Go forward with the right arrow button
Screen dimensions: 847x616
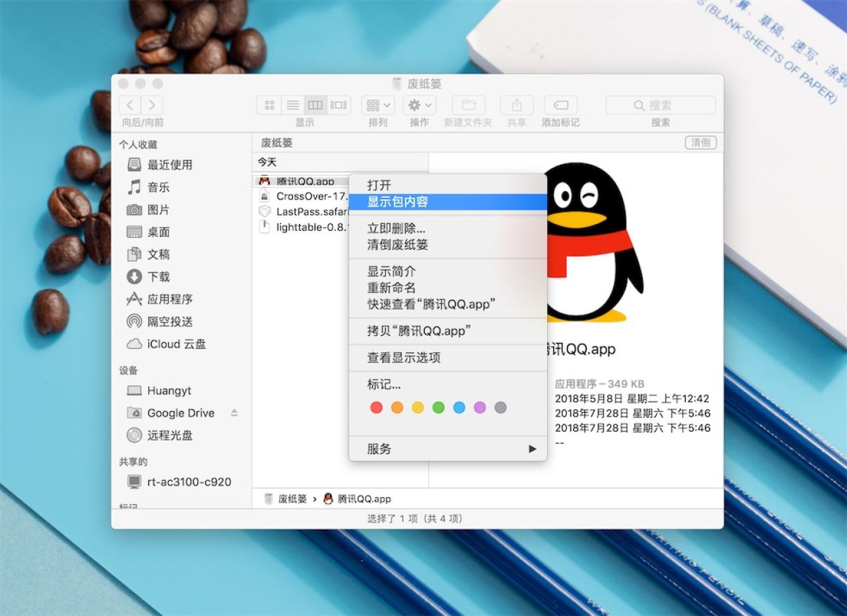click(x=152, y=105)
